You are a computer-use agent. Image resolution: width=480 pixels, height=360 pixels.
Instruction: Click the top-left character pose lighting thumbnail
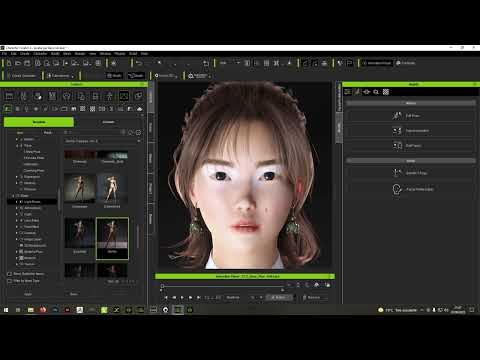(x=80, y=188)
